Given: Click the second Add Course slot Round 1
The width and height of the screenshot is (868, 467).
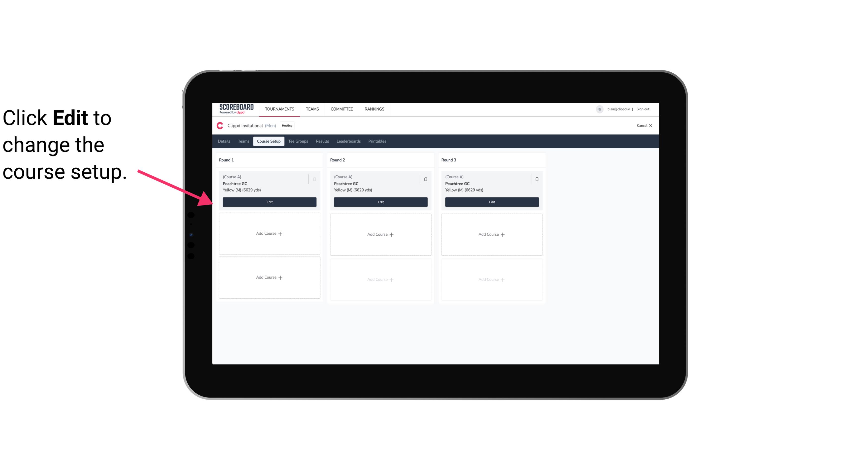Looking at the screenshot, I should tap(269, 277).
